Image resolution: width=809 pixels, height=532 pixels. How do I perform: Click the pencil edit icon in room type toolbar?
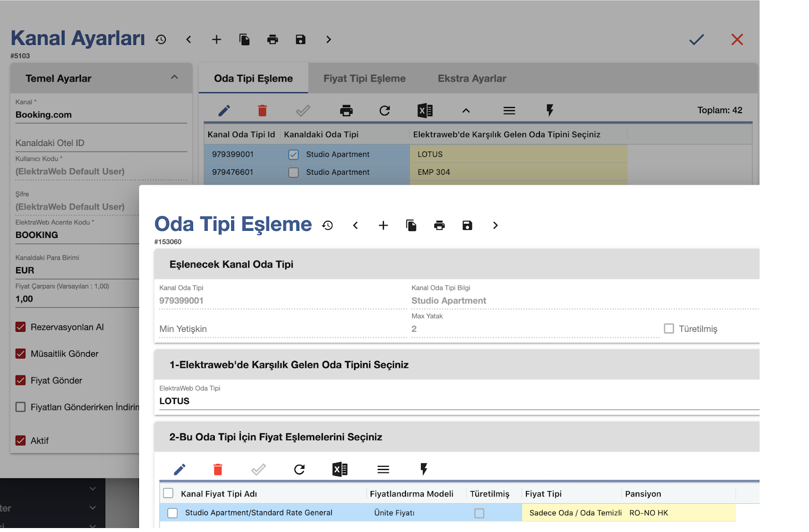224,111
